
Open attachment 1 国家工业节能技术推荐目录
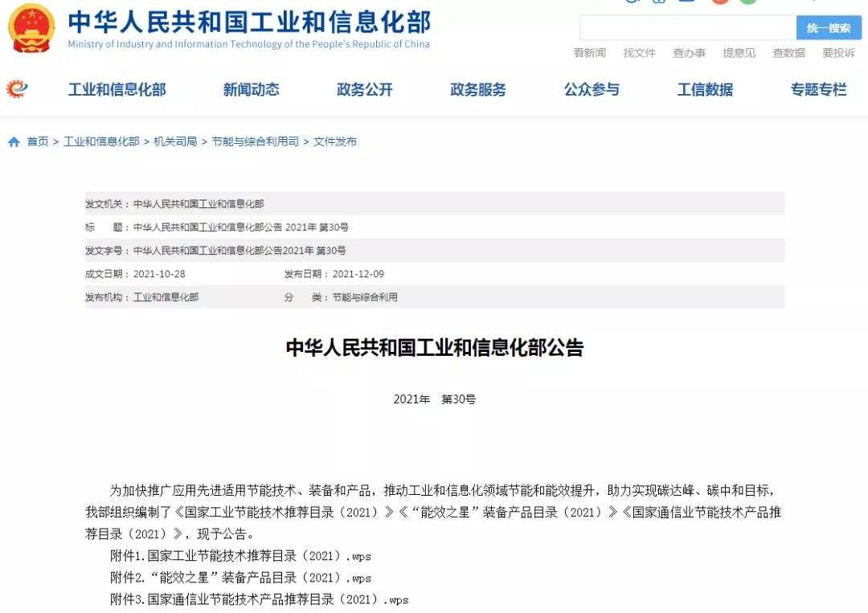(x=240, y=556)
